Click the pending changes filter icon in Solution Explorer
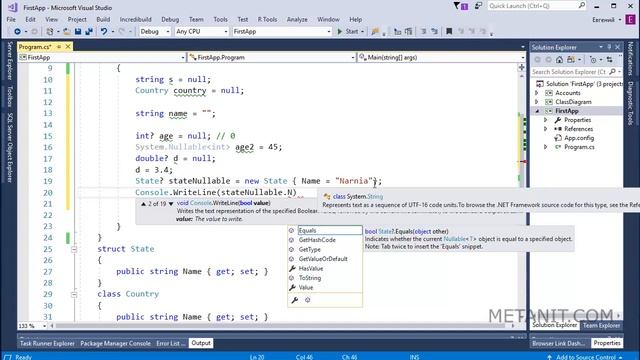The width and height of the screenshot is (640, 360). pos(593,60)
